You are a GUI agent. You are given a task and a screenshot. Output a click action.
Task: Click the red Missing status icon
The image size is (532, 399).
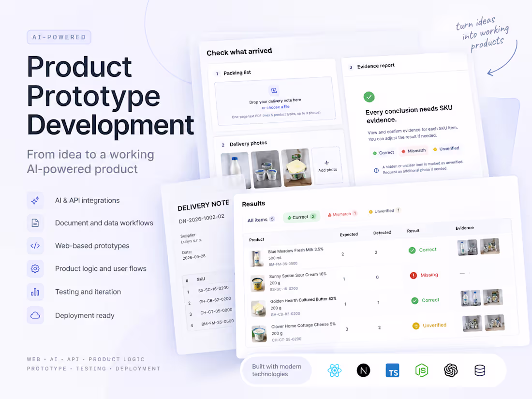pyautogui.click(x=413, y=276)
